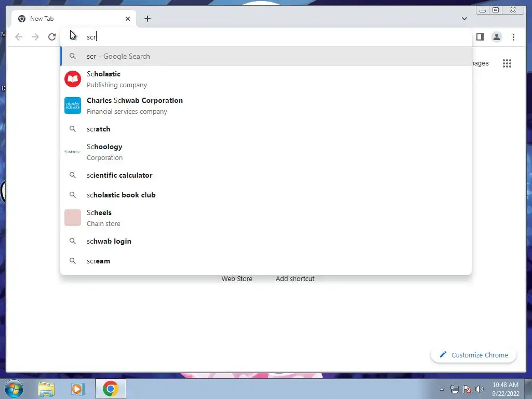This screenshot has height=399, width=532.
Task: Open Chrome side panel icon
Action: point(480,37)
